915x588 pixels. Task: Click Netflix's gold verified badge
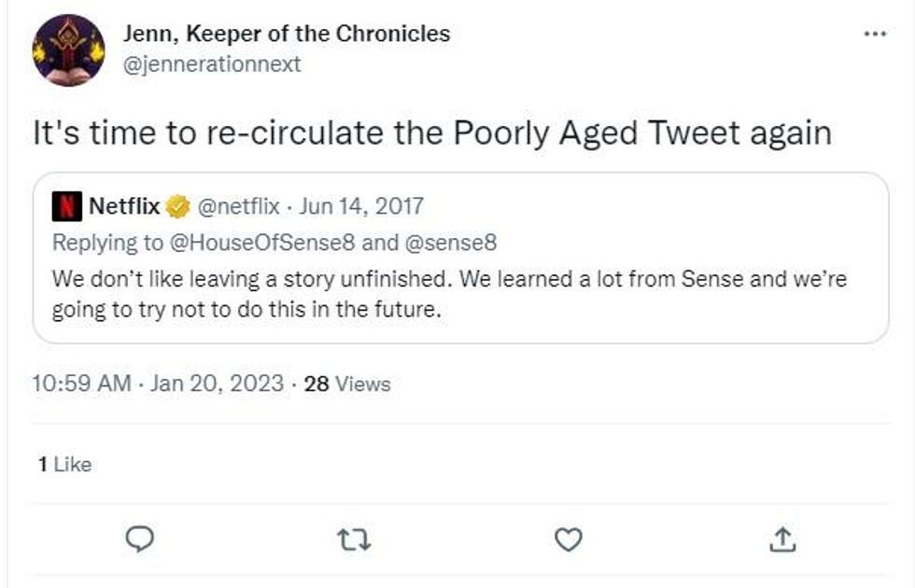pos(178,205)
